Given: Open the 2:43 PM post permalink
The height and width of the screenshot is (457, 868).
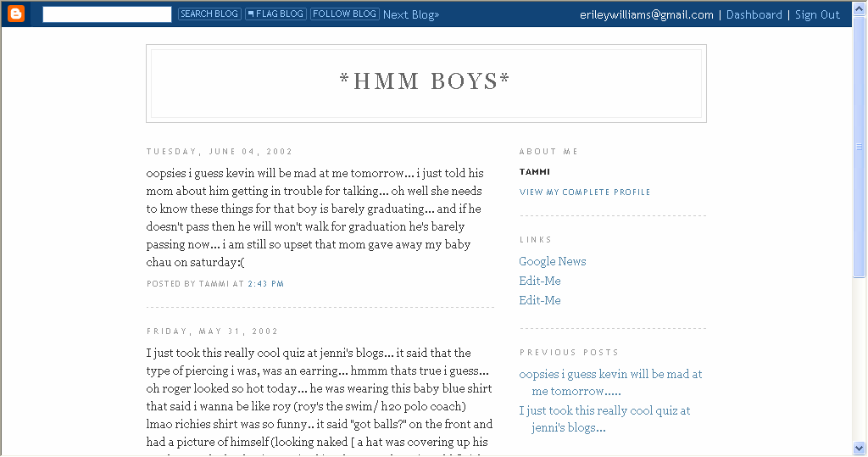Looking at the screenshot, I should click(x=265, y=284).
